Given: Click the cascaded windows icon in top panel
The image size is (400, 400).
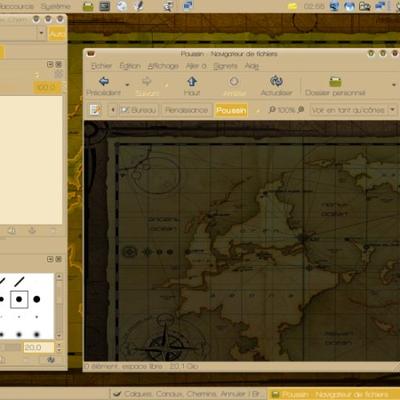Looking at the screenshot, I should (188, 6).
